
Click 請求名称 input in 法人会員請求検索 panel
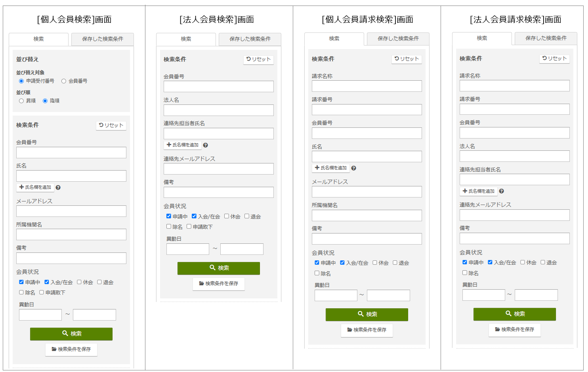coord(514,86)
